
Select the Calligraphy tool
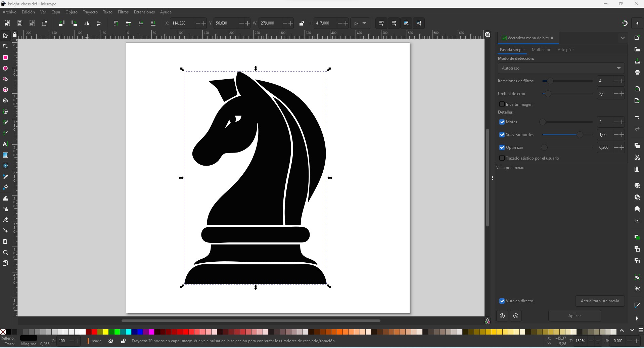click(x=5, y=133)
